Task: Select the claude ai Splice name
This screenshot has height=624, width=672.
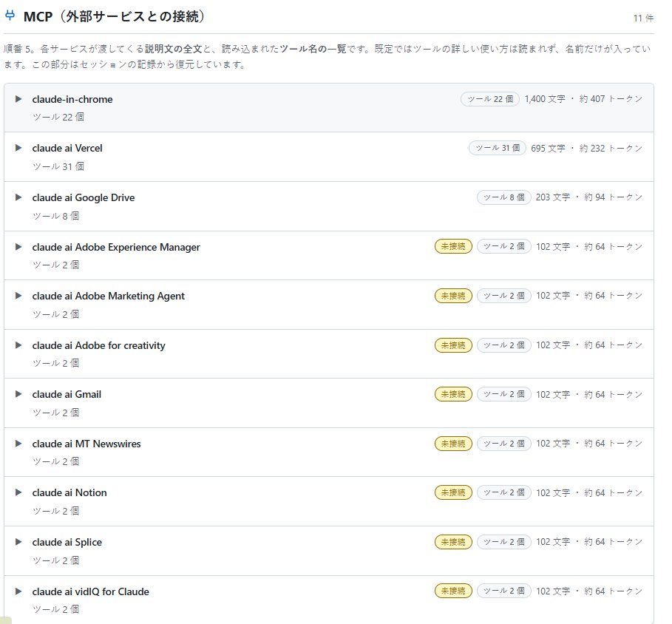Action: [67, 542]
